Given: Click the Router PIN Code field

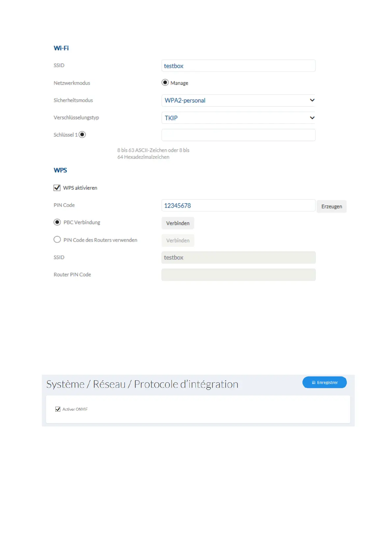Looking at the screenshot, I should tap(238, 275).
